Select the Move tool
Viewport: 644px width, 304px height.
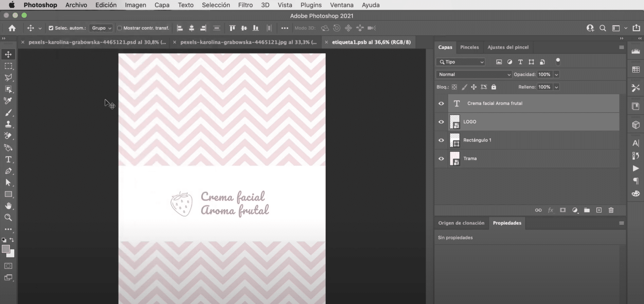click(x=8, y=54)
